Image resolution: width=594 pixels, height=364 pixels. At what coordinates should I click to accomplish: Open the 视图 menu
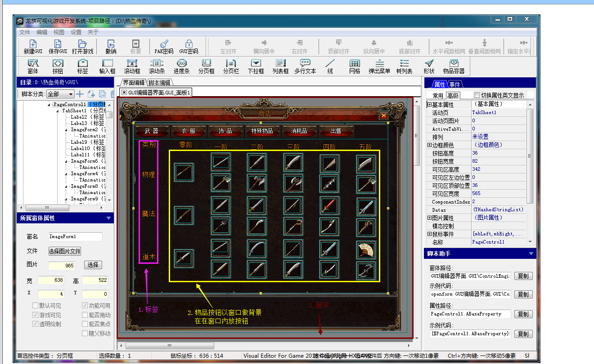tap(59, 32)
